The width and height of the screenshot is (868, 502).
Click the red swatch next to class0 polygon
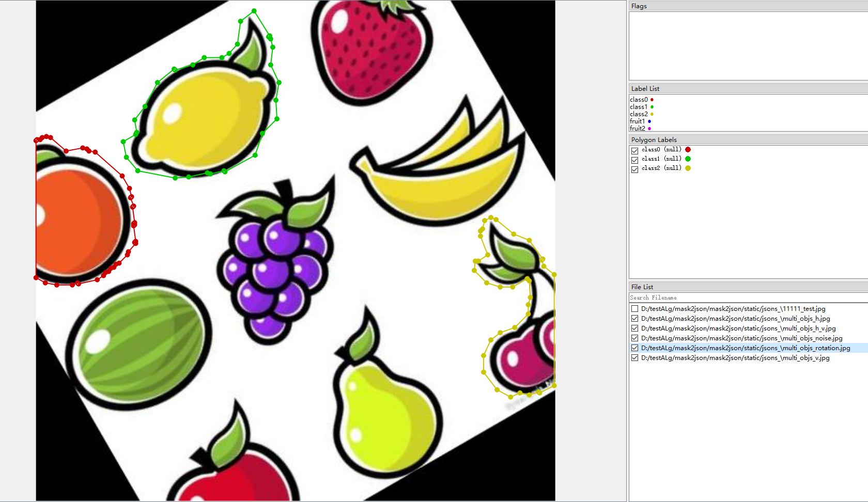pyautogui.click(x=688, y=150)
